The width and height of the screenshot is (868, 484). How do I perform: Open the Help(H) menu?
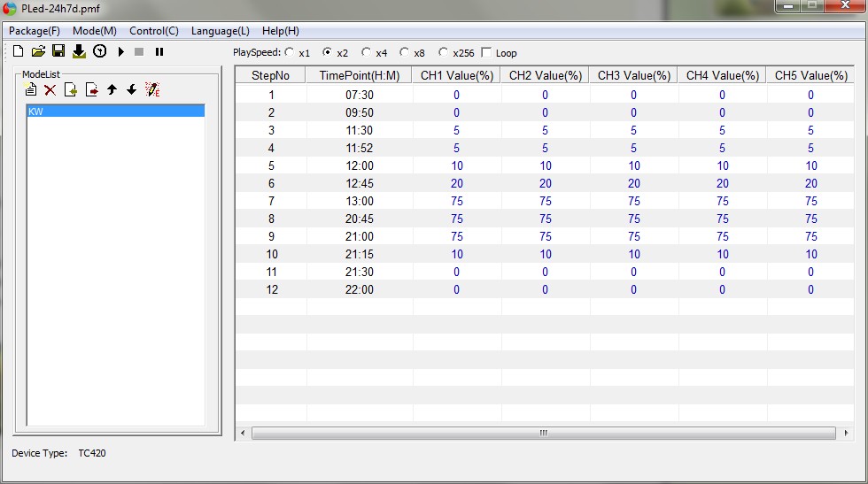tap(281, 31)
